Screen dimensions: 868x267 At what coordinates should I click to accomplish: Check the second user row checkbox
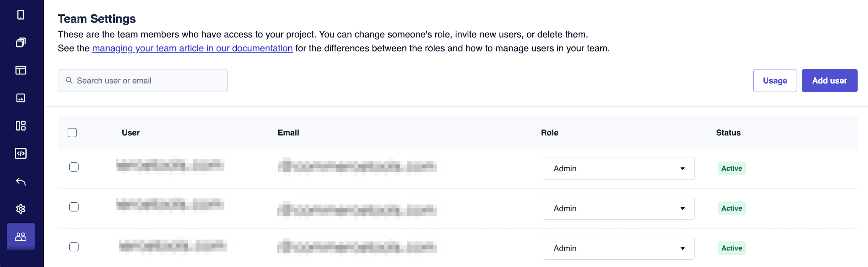74,207
